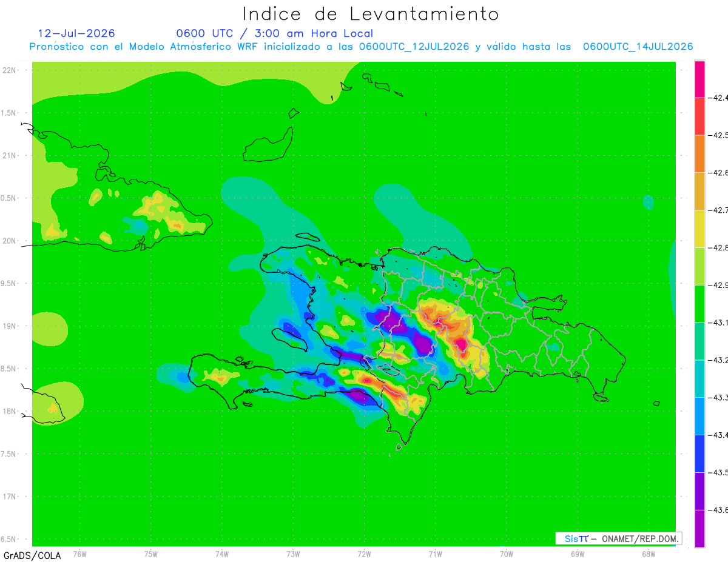Image resolution: width=728 pixels, height=562 pixels.
Task: Click the '18N' latitude label
Action: pos(9,411)
